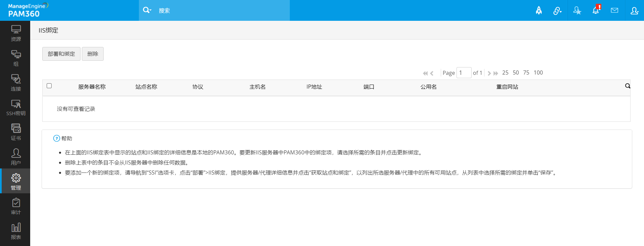
Task: Open 审计 (Audit) in sidebar
Action: [16, 206]
